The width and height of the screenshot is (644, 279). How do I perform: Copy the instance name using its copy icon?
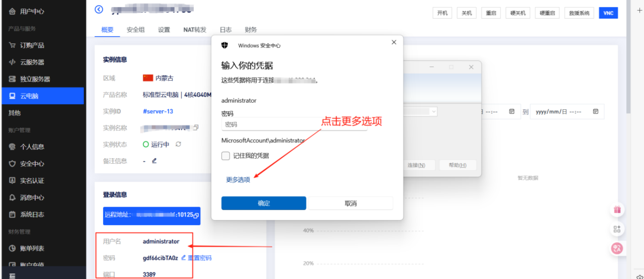pos(196,127)
